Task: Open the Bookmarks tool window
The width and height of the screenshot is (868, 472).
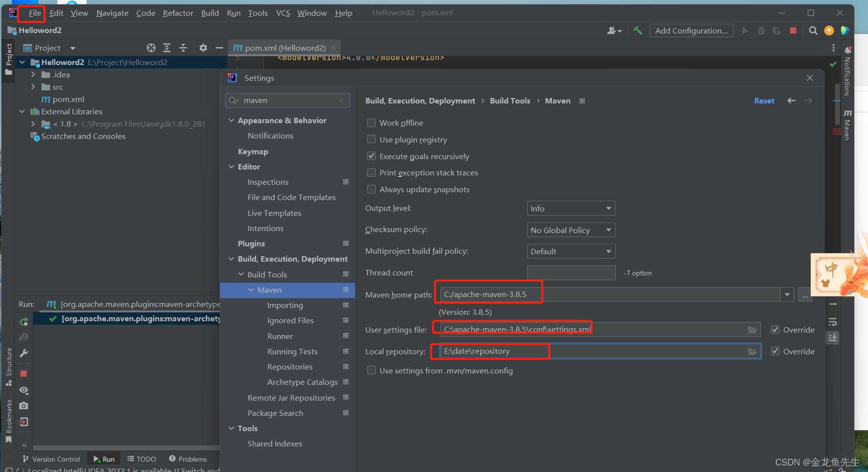Action: (x=8, y=414)
